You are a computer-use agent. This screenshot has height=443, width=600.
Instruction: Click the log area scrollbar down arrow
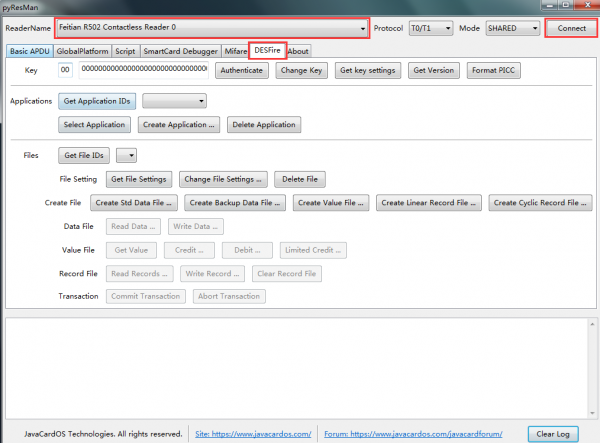592,413
